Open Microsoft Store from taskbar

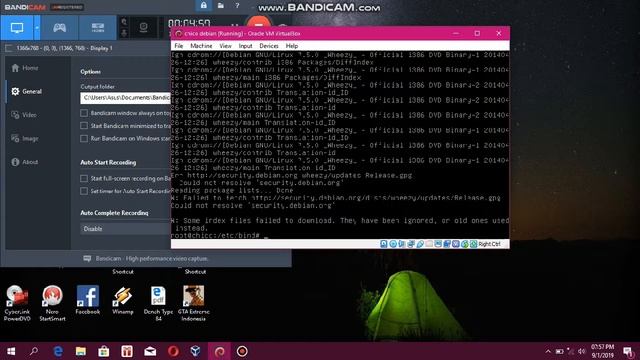point(104,351)
